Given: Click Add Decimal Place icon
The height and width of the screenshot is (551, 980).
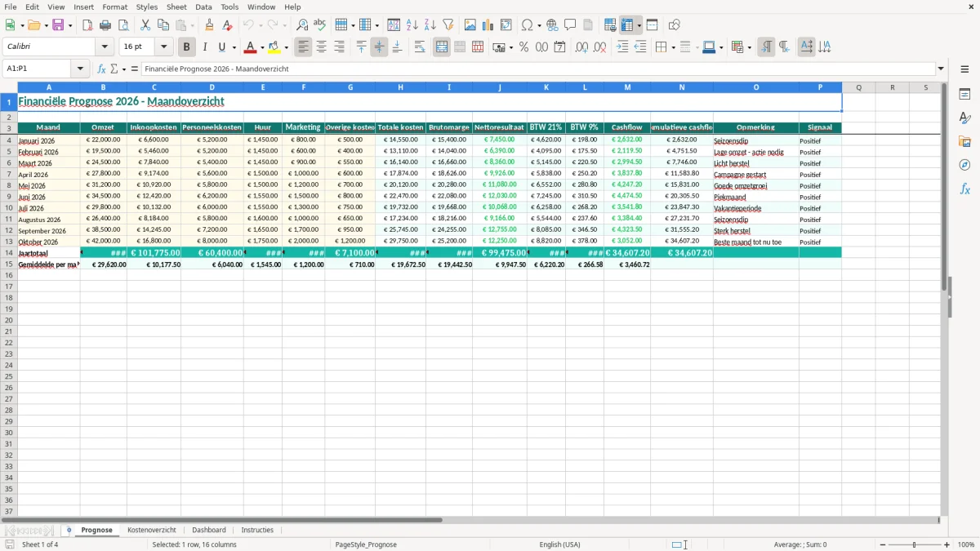Looking at the screenshot, I should click(x=581, y=47).
